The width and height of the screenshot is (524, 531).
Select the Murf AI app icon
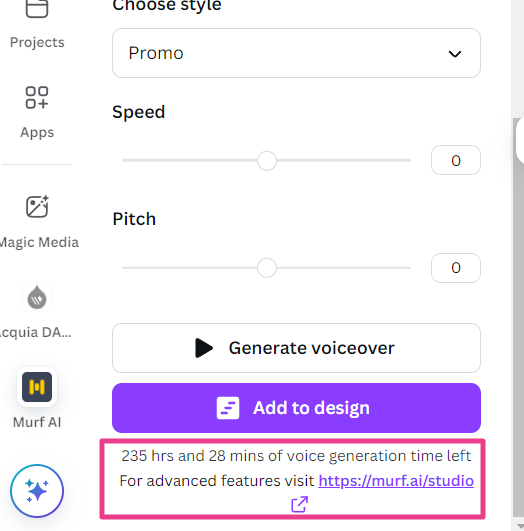point(37,387)
